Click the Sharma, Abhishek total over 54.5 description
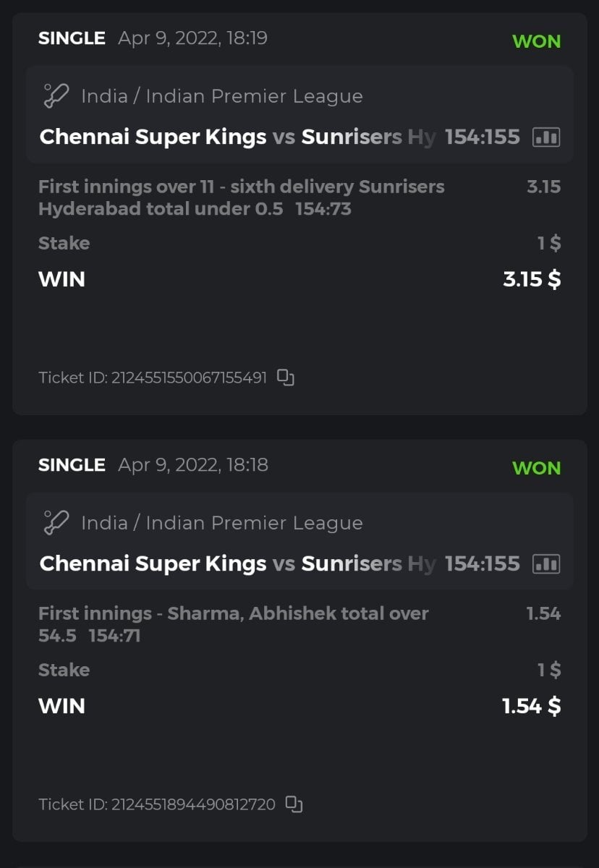 point(233,624)
